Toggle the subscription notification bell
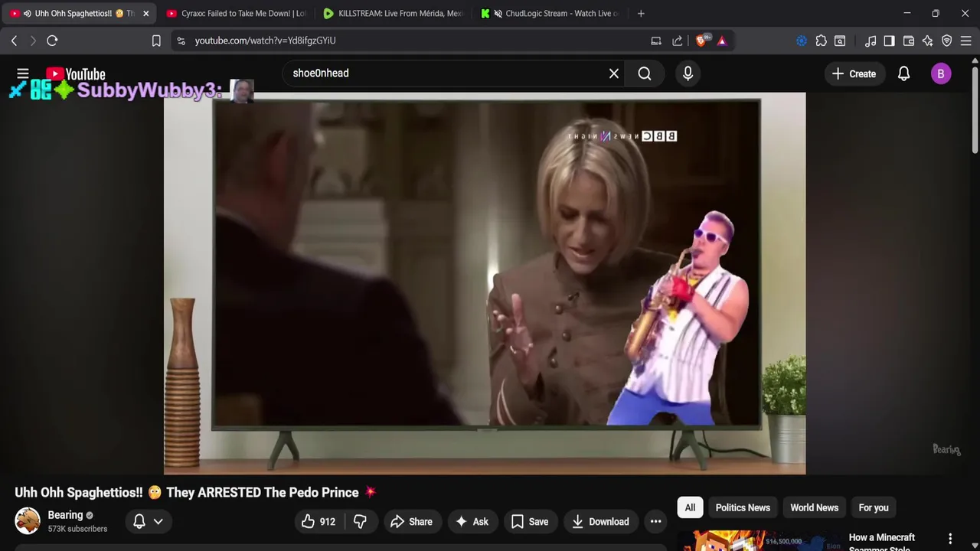The width and height of the screenshot is (980, 551). coord(139,521)
